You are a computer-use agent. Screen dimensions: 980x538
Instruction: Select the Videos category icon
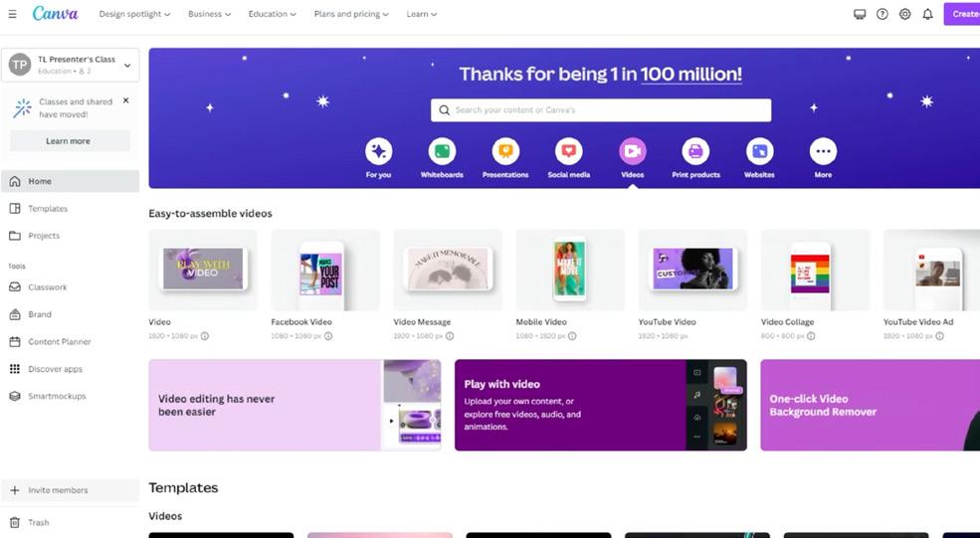pyautogui.click(x=633, y=151)
